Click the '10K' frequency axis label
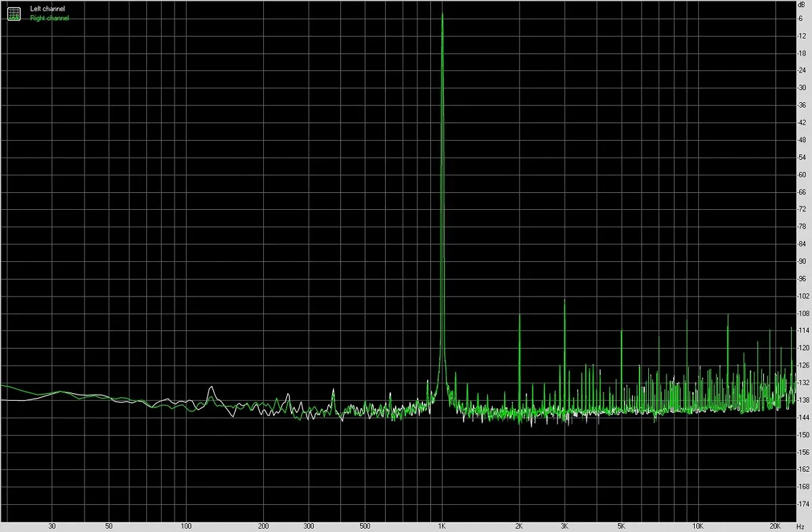Screen dimensions: 812x532 coord(698,526)
